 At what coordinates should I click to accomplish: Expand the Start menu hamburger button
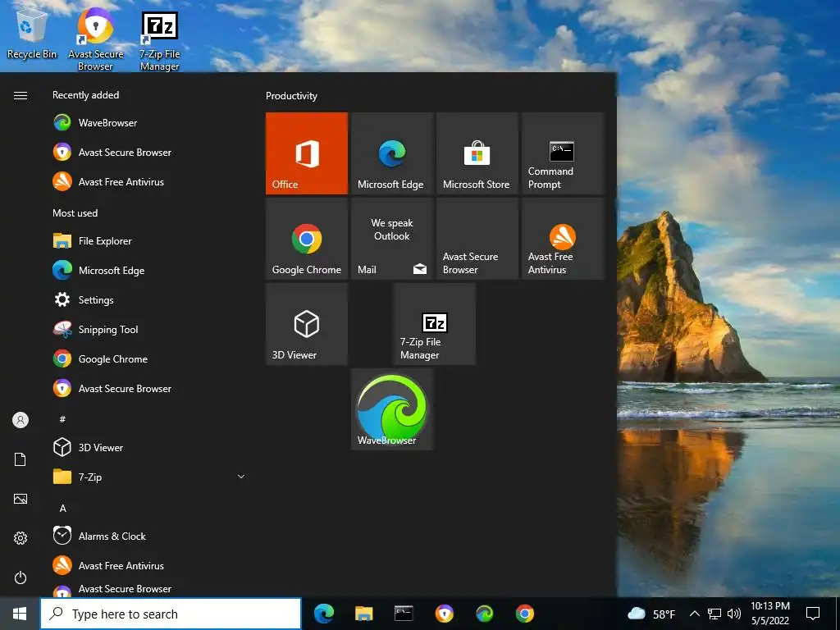21,95
